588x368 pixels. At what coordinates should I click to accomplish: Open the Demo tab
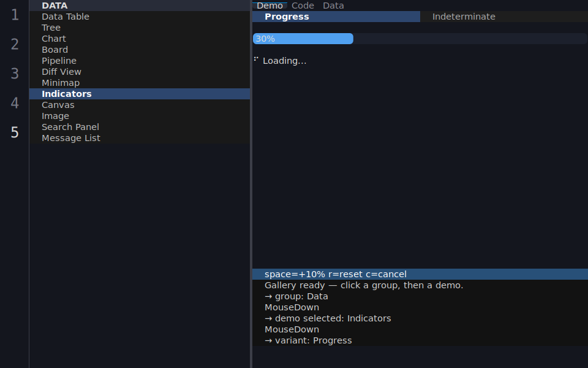[269, 6]
